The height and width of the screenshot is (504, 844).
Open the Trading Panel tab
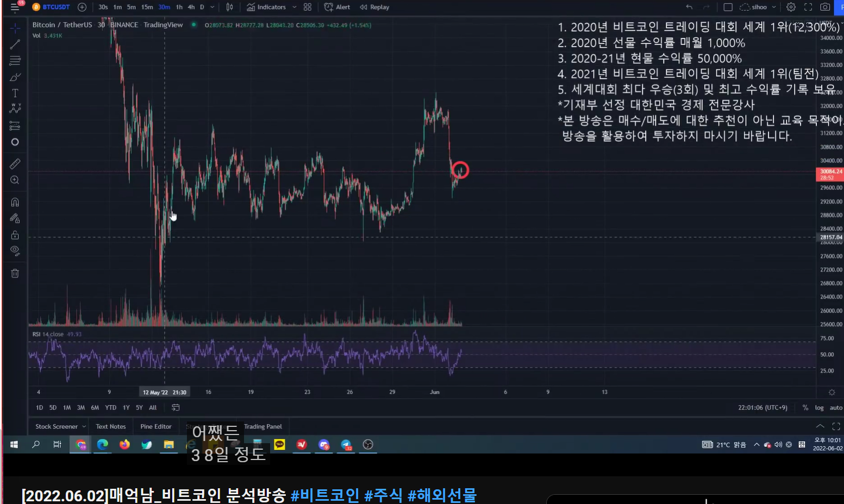(263, 426)
